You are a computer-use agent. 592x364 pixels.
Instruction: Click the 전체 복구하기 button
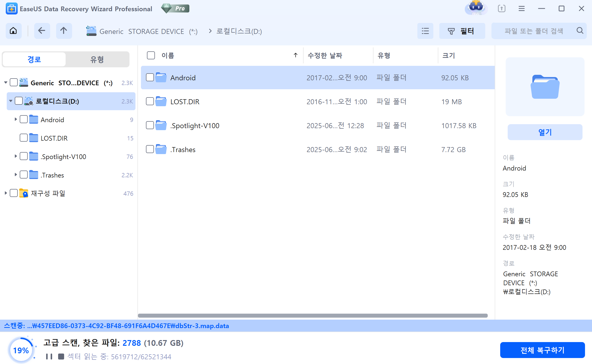click(542, 350)
